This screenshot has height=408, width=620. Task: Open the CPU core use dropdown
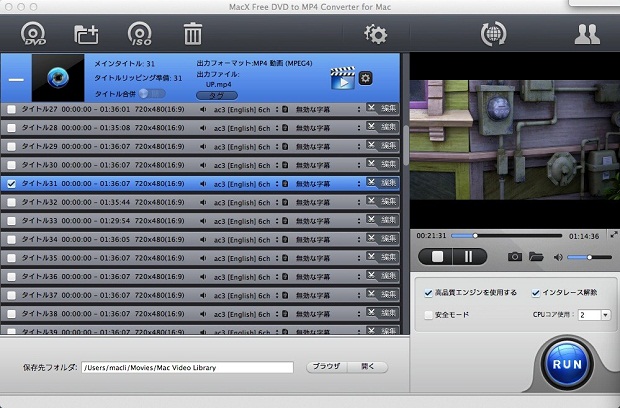pyautogui.click(x=605, y=315)
